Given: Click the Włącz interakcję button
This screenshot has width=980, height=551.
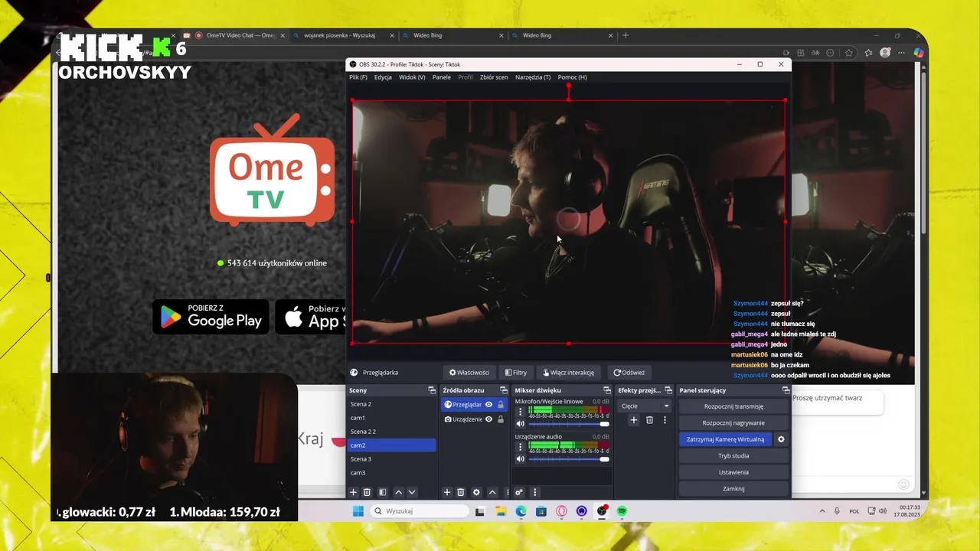Looking at the screenshot, I should [x=568, y=373].
